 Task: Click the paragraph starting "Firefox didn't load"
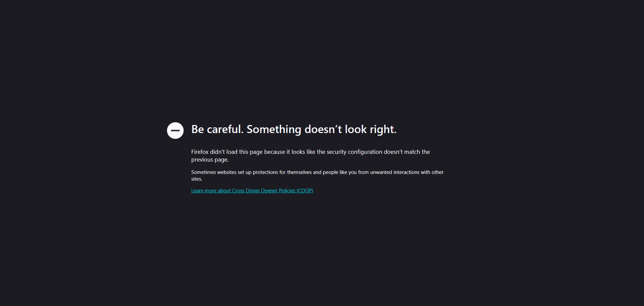click(310, 156)
